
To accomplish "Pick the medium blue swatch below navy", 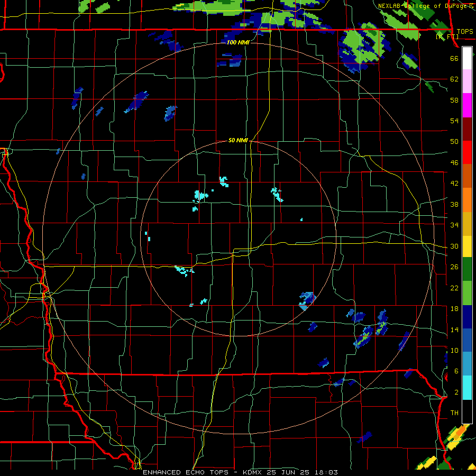I will click(x=467, y=340).
